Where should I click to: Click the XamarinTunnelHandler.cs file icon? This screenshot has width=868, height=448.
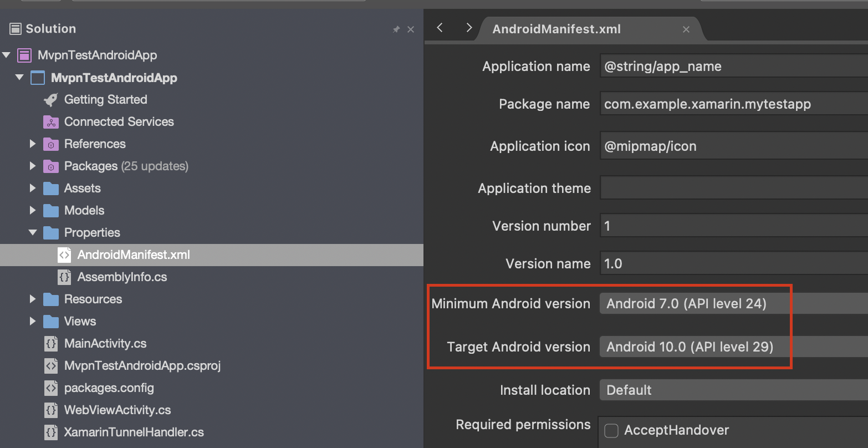pos(50,432)
